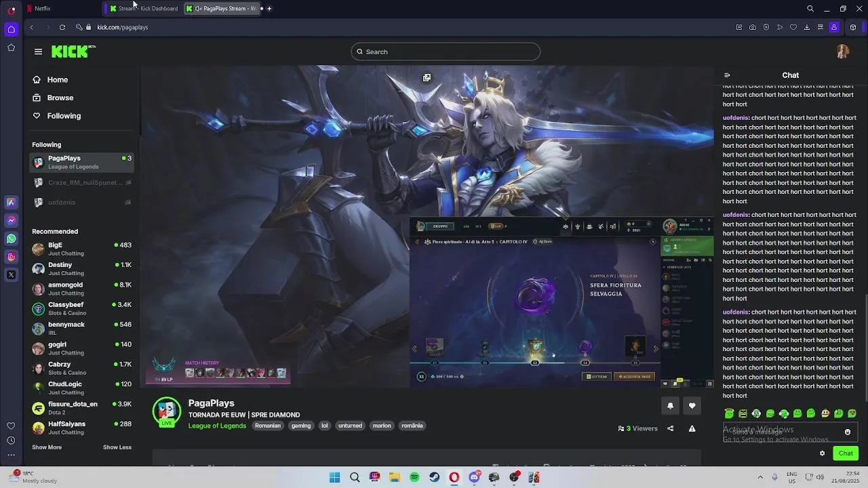Image resolution: width=868 pixels, height=488 pixels.
Task: Click the Kick logo
Action: pos(73,52)
